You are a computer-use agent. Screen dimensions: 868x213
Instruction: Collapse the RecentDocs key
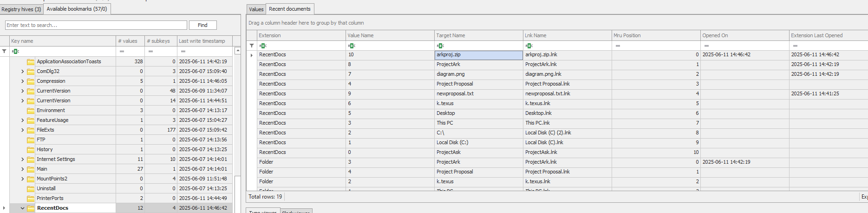point(22,208)
